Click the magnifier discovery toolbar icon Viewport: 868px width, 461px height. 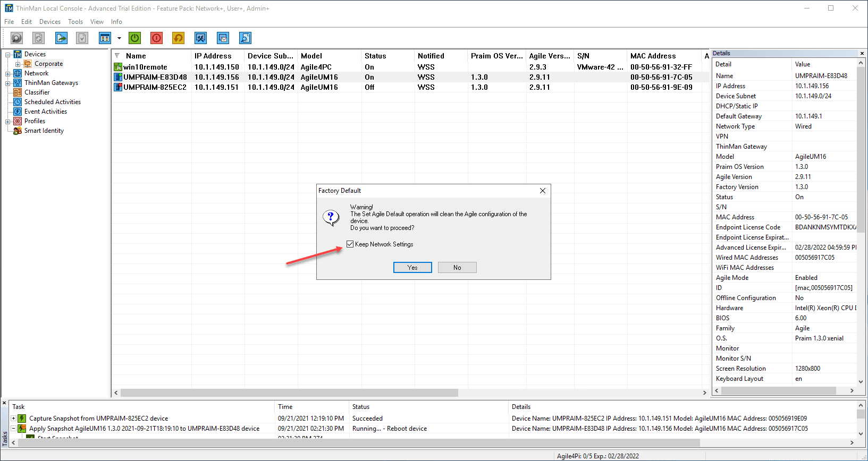[x=17, y=38]
